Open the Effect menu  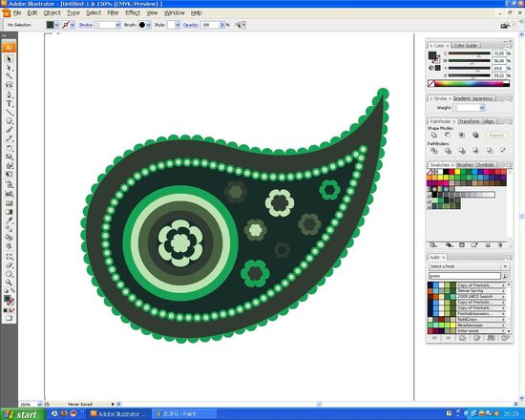click(133, 12)
